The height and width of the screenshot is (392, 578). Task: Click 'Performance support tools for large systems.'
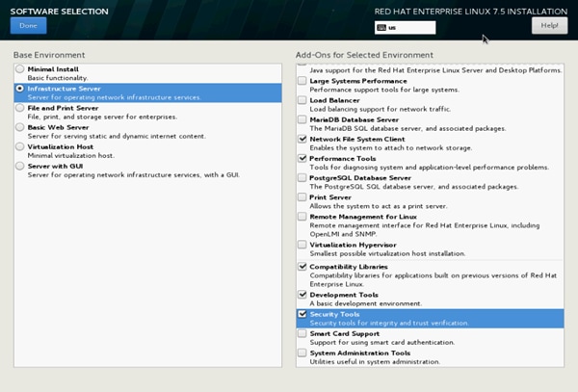click(384, 90)
